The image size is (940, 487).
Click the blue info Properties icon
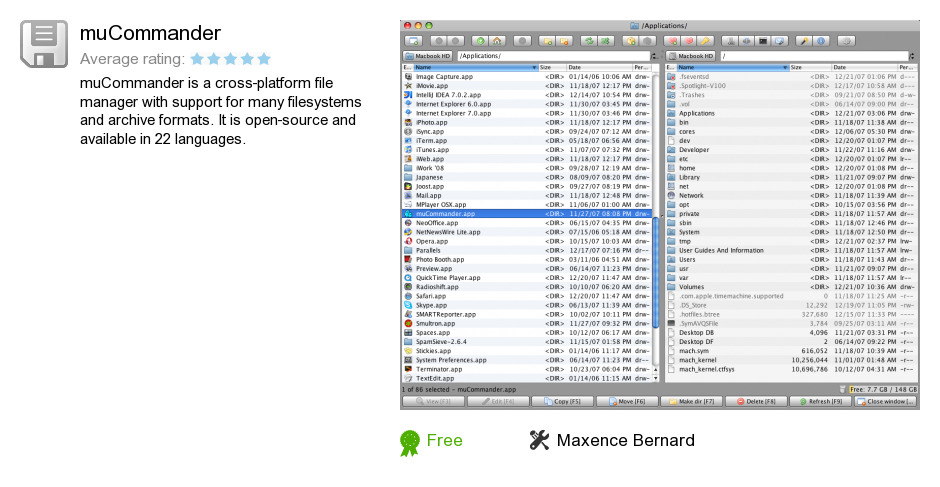(821, 41)
